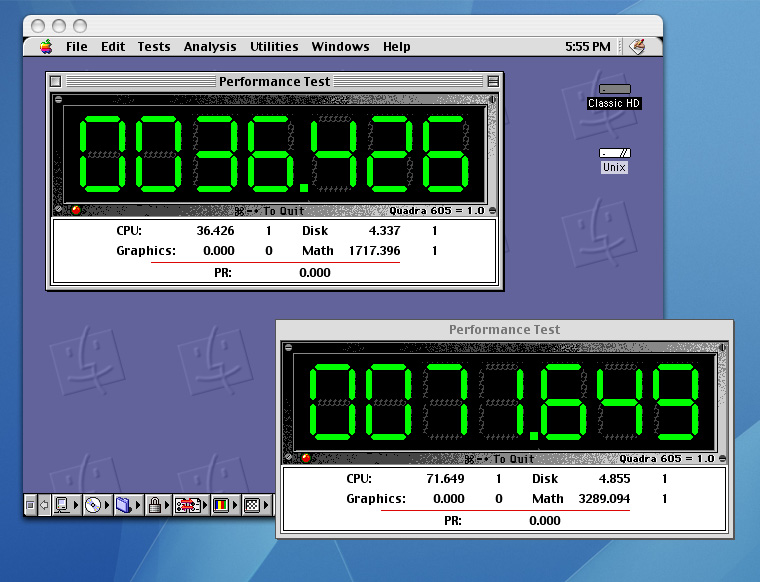Screen dimensions: 760x582
Task: Open the CD player Control Strip module
Action: pyautogui.click(x=94, y=505)
